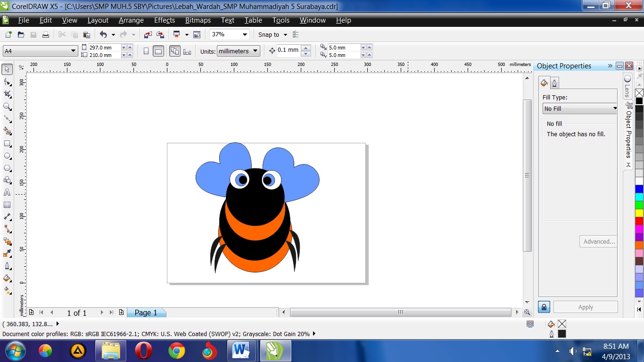Image resolution: width=644 pixels, height=362 pixels.
Task: Click the Open file icon
Action: [x=21, y=34]
